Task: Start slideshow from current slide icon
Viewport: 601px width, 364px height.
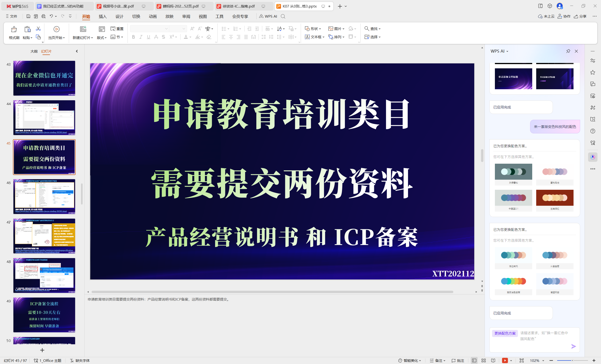Action: click(x=56, y=29)
